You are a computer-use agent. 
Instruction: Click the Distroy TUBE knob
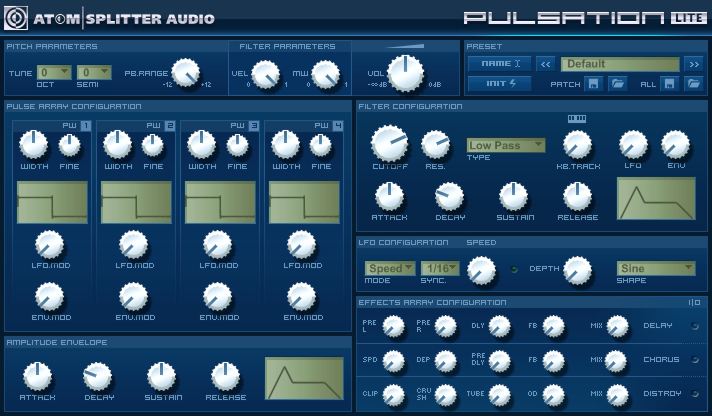[x=499, y=395]
